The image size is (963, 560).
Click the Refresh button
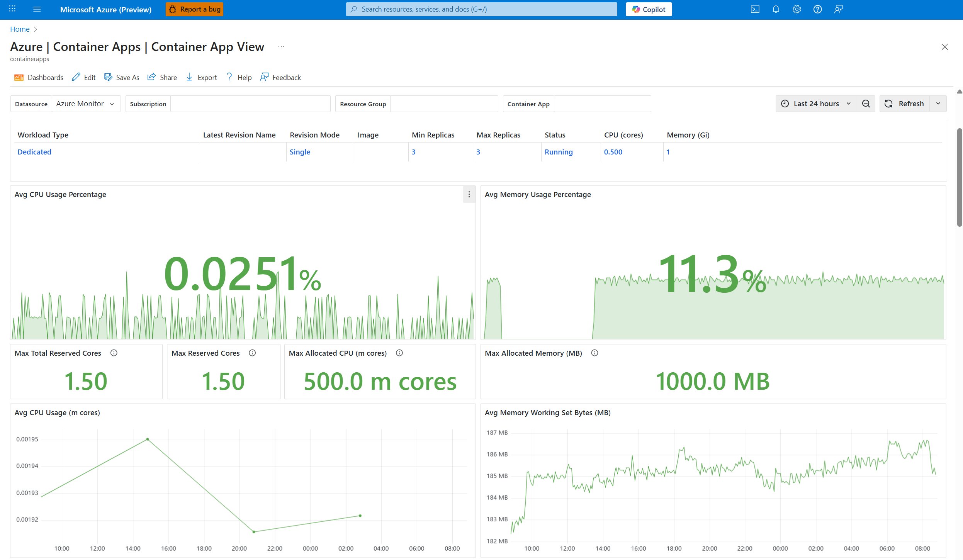point(906,104)
